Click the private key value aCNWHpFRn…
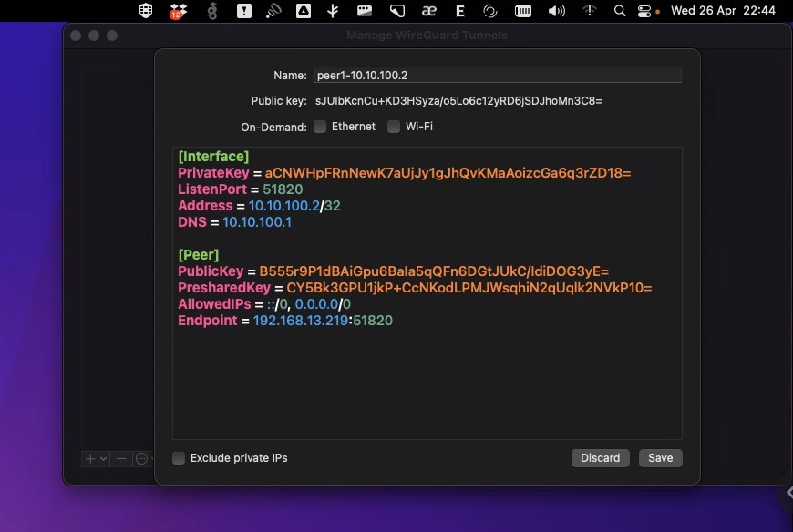Screen dimensions: 793x532 pyautogui.click(x=448, y=173)
